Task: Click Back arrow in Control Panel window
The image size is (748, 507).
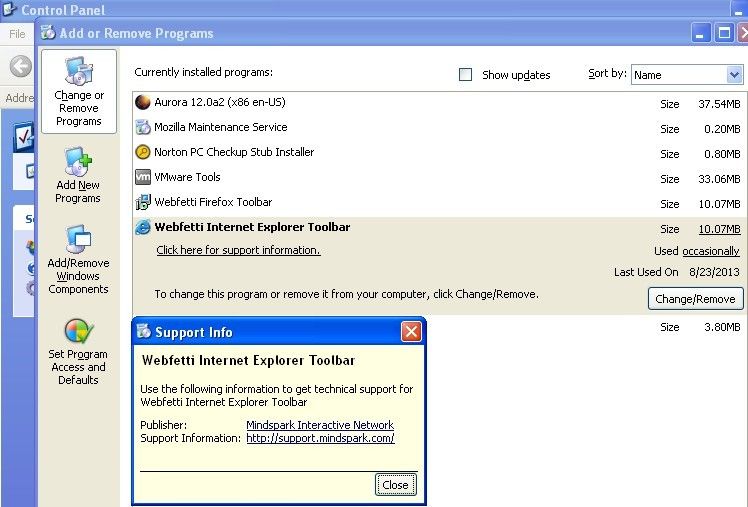Action: [21, 66]
